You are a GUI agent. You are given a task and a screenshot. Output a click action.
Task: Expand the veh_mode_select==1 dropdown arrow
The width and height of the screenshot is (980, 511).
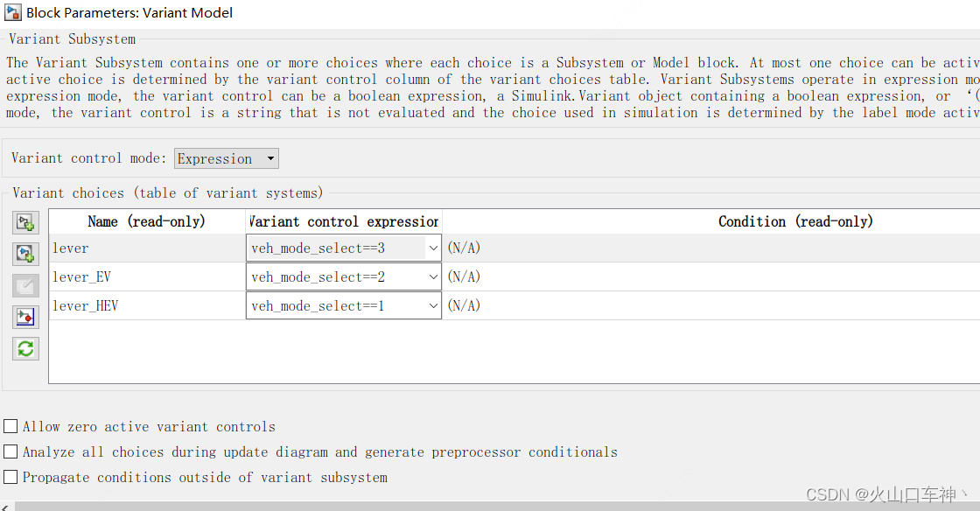tap(433, 305)
